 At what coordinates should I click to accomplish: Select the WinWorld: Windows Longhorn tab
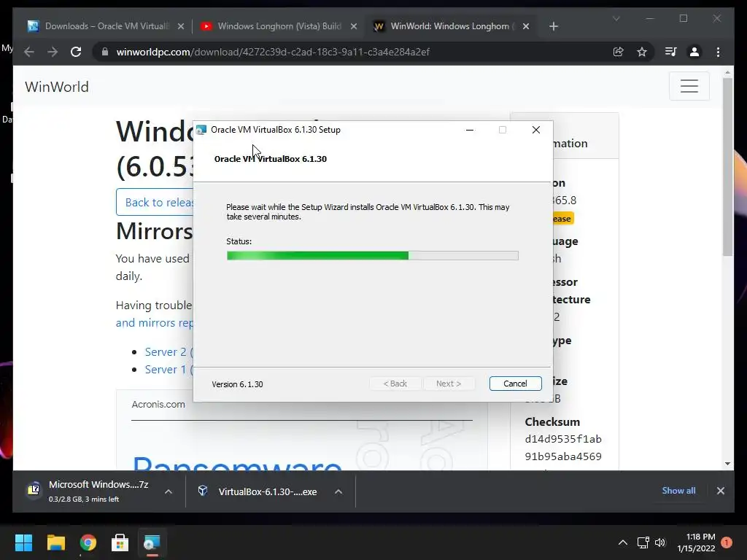pos(450,26)
